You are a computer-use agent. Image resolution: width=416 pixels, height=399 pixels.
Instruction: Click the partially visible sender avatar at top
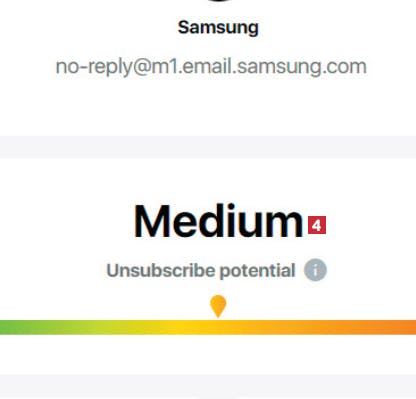pyautogui.click(x=218, y=1)
